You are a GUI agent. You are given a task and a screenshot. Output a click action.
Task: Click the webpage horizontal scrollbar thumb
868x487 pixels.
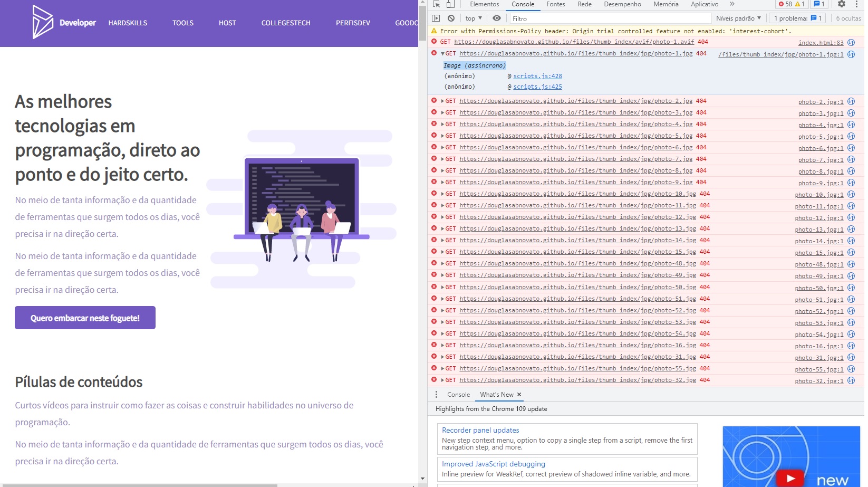pyautogui.click(x=139, y=485)
